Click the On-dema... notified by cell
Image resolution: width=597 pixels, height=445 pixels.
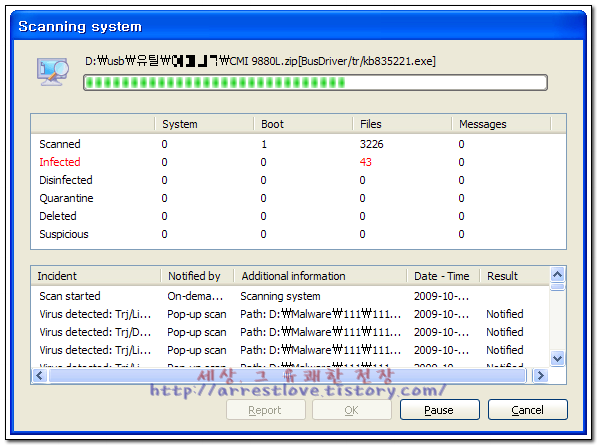tap(195, 296)
